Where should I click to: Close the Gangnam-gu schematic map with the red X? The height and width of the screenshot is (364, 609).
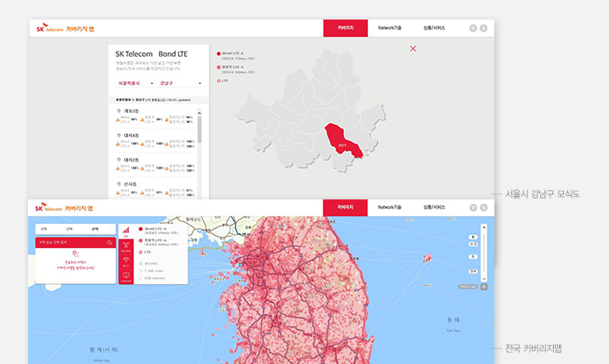coord(413,48)
